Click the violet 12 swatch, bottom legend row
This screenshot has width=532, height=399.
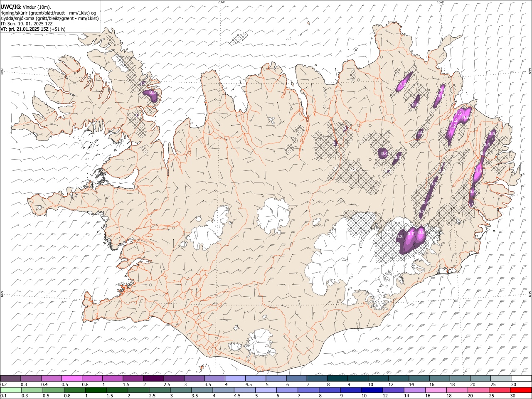point(393,390)
